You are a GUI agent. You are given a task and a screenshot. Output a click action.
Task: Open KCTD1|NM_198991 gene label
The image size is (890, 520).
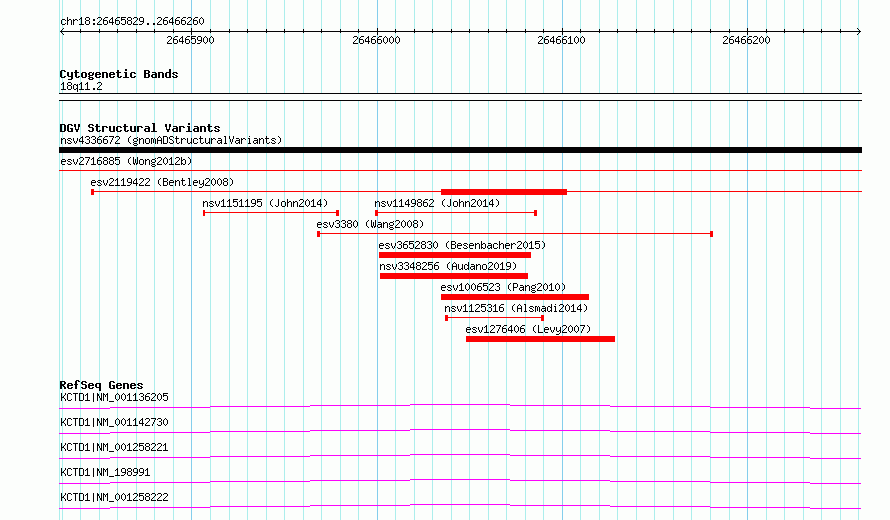pos(105,472)
